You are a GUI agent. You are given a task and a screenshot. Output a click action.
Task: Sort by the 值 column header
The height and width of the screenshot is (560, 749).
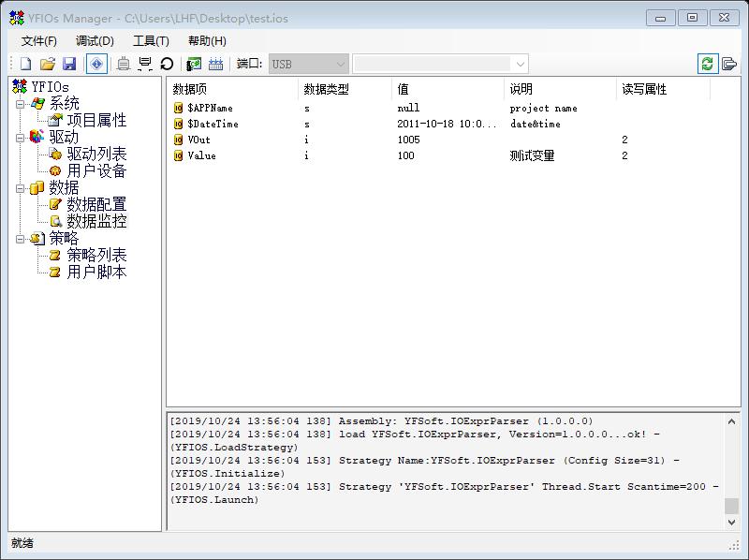point(448,89)
